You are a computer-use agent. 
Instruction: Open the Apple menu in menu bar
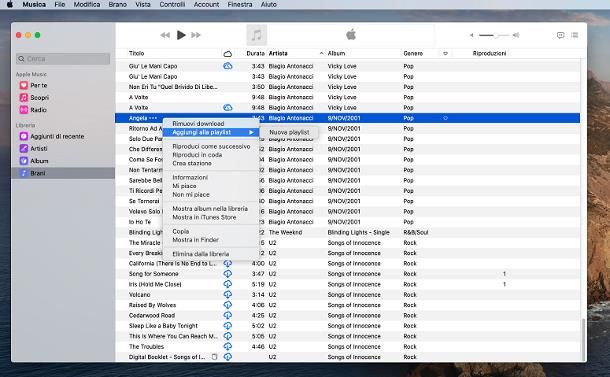pos(10,4)
